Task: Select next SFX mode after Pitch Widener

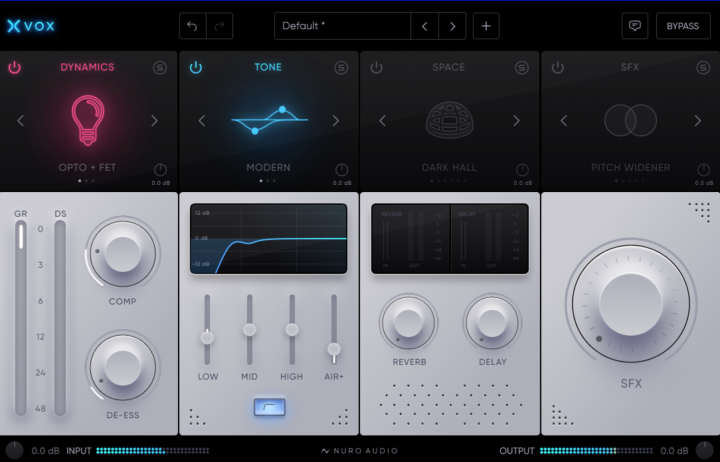Action: pyautogui.click(x=698, y=120)
